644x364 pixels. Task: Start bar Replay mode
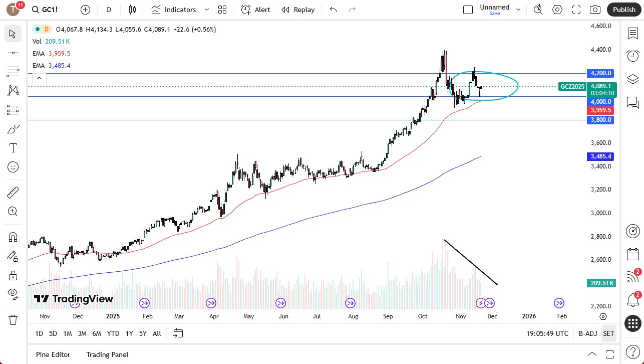coord(297,10)
